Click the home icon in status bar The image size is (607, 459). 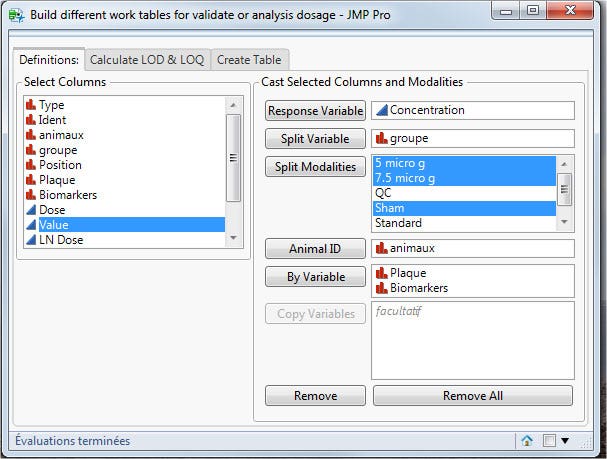tap(526, 440)
